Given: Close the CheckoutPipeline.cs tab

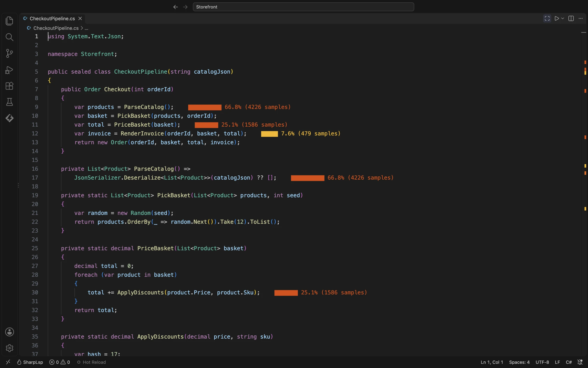Looking at the screenshot, I should [x=80, y=18].
